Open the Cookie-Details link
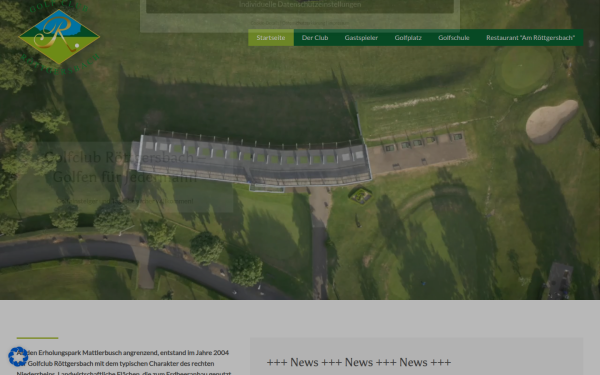Image resolution: width=600 pixels, height=375 pixels. tap(264, 23)
